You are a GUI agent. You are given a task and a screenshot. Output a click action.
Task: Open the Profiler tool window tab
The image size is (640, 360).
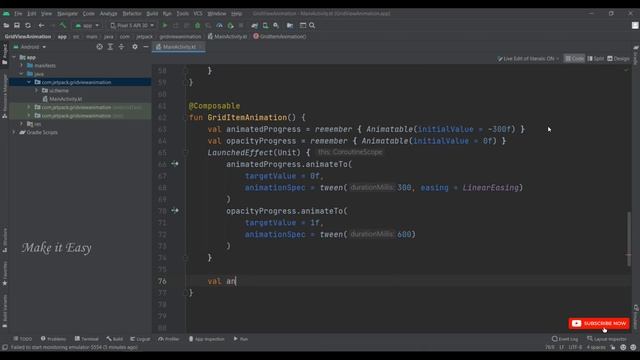coord(169,339)
